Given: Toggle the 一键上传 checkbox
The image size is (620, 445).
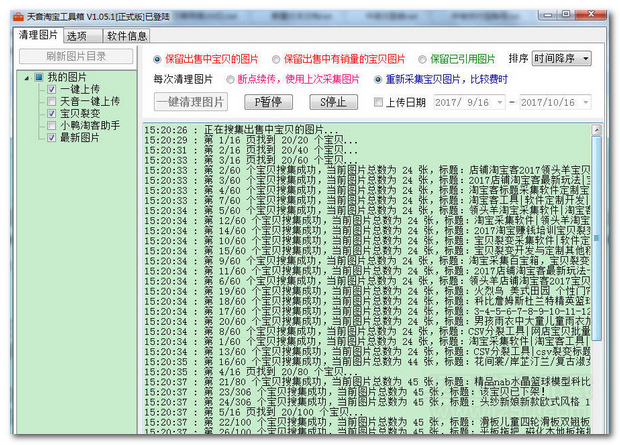Looking at the screenshot, I should (51, 89).
